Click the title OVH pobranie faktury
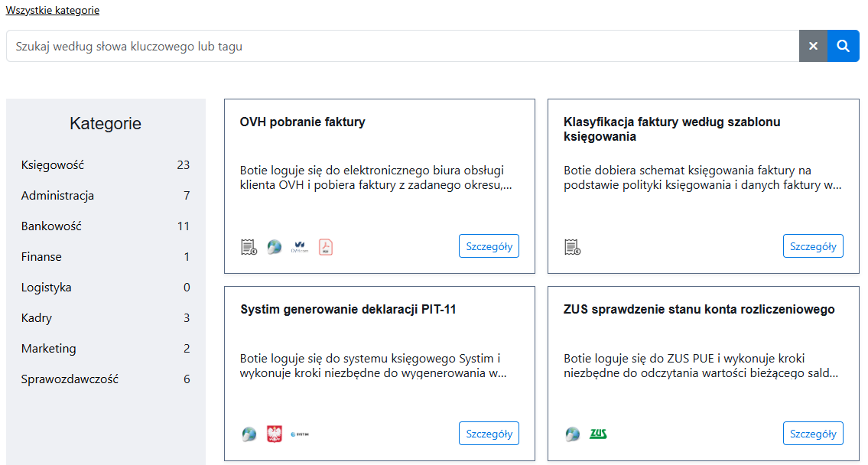 pyautogui.click(x=302, y=122)
